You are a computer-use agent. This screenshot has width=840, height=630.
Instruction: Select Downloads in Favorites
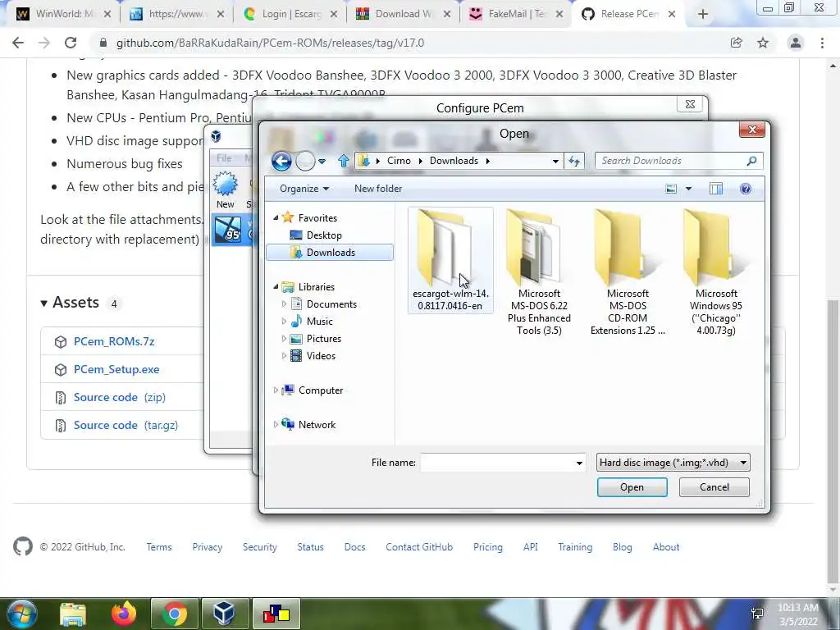(330, 253)
